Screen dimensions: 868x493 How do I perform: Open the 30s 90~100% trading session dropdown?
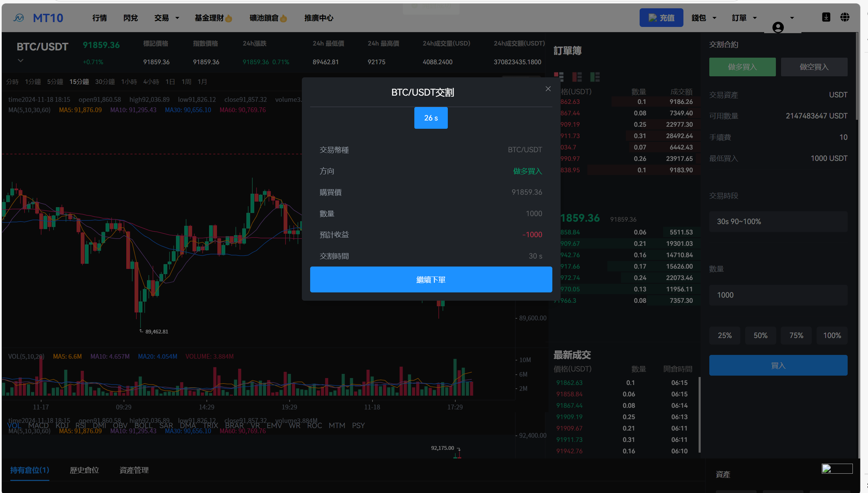pyautogui.click(x=778, y=221)
